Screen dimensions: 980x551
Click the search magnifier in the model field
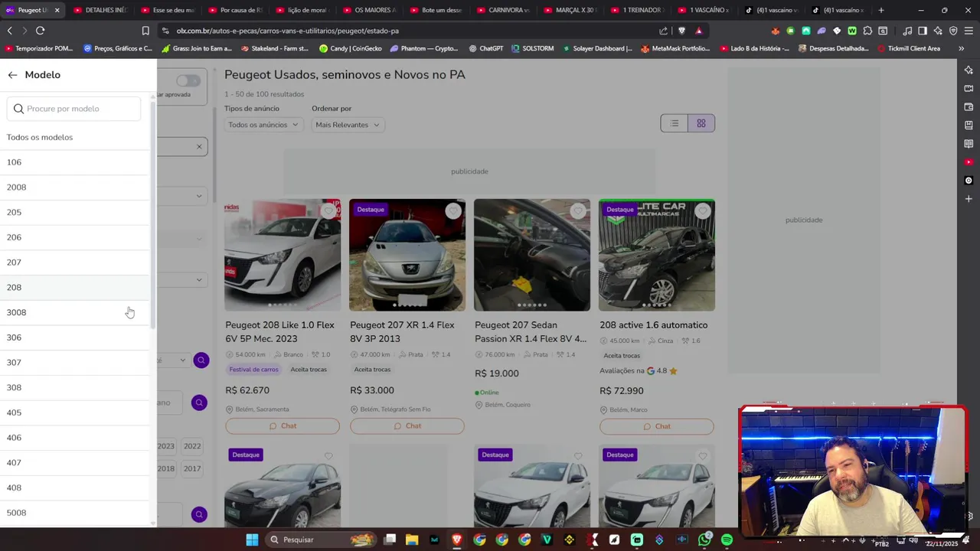pyautogui.click(x=18, y=109)
